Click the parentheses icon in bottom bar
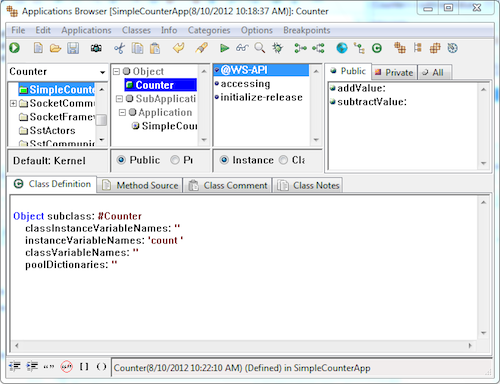Image resolution: width=500 pixels, height=384 pixels. 101,367
